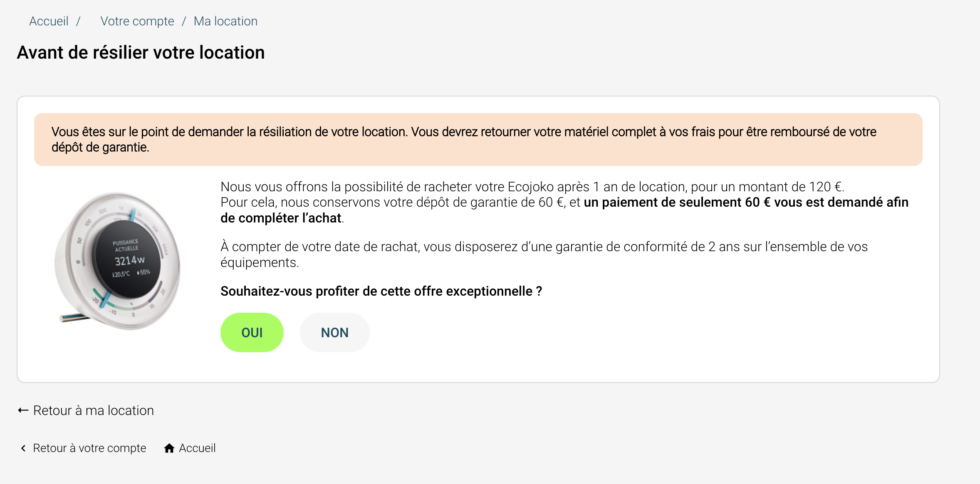Viewport: 980px width, 484px height.
Task: Click the slash after the Accueil breadcrumb
Action: point(78,21)
